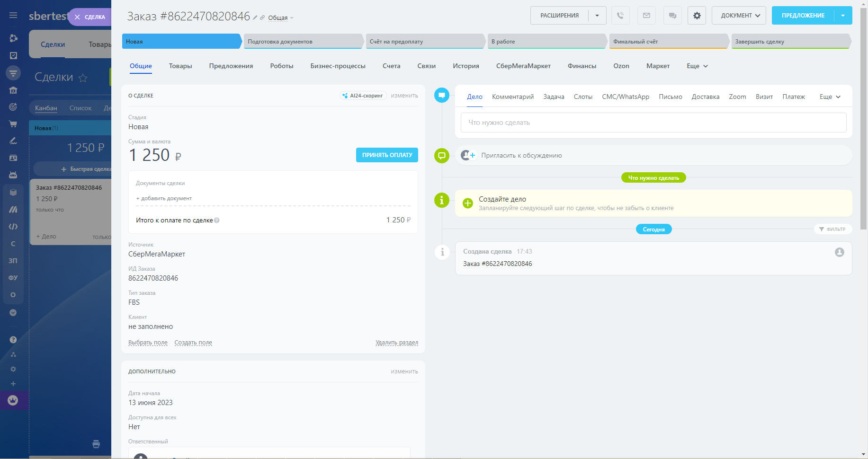
Task: Click the printer icon at bottom left
Action: [x=96, y=444]
